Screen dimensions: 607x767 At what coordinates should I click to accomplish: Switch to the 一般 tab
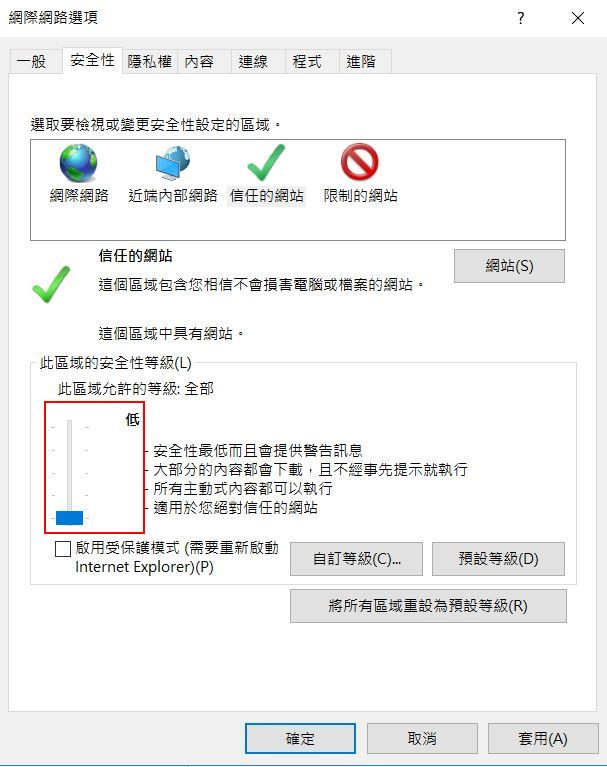click(x=34, y=62)
